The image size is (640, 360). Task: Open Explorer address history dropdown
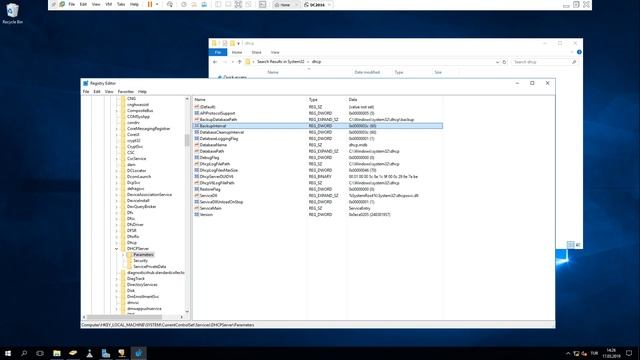click(x=497, y=62)
